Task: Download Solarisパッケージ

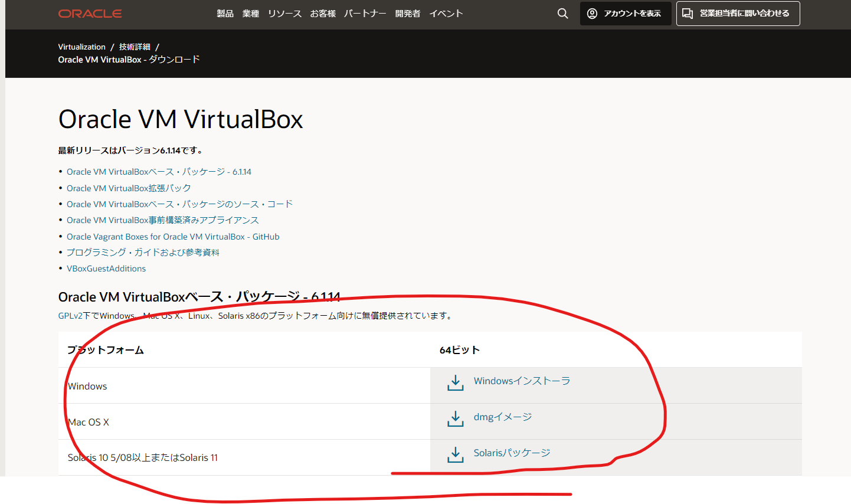Action: tap(512, 453)
